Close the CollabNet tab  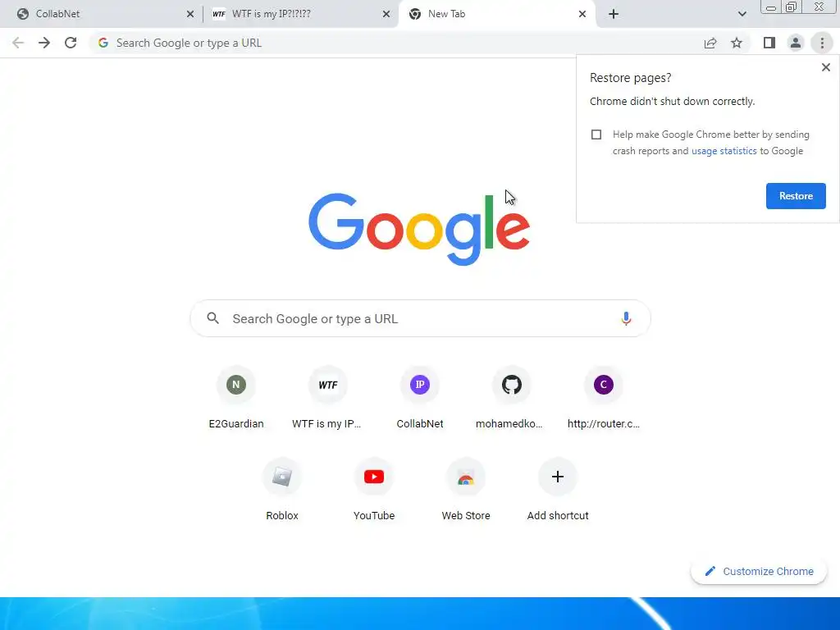pos(190,14)
